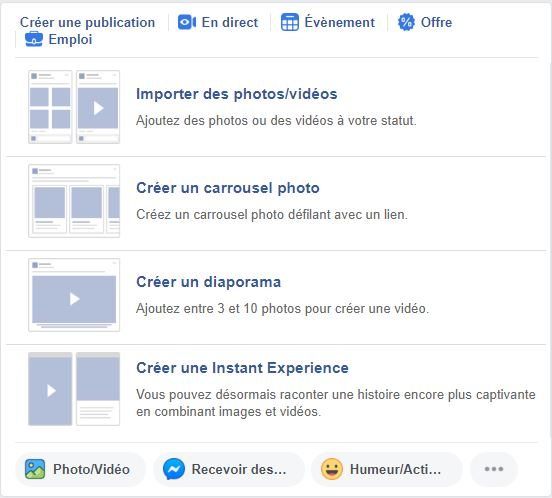Click the Humeur/Acti... button label
The width and height of the screenshot is (552, 498).
tap(395, 469)
